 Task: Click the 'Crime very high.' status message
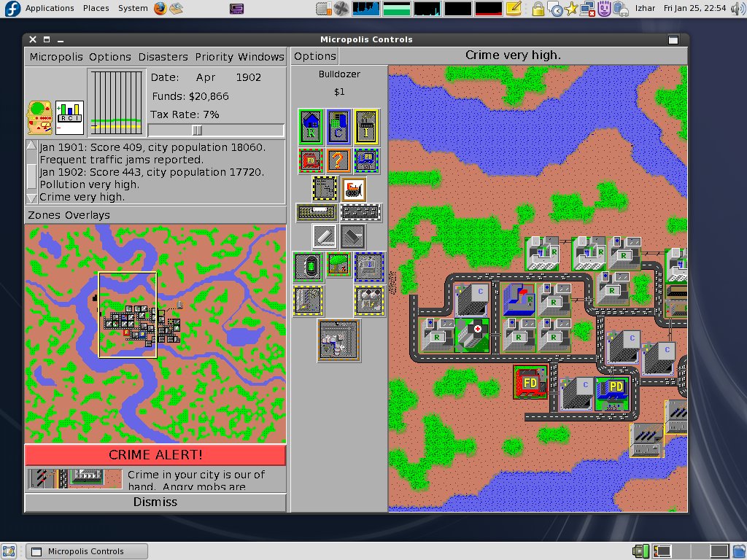coord(513,55)
